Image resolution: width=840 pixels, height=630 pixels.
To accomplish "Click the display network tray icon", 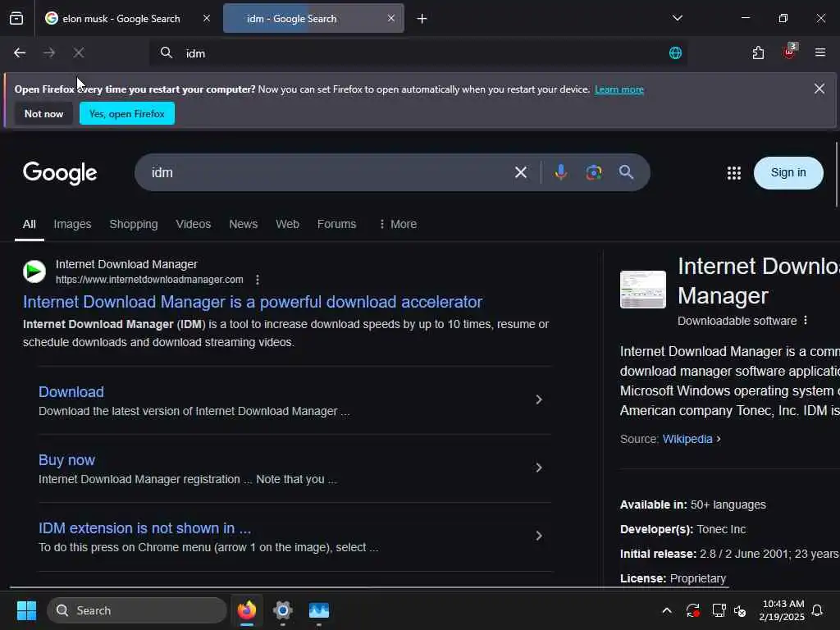I will coord(719,610).
